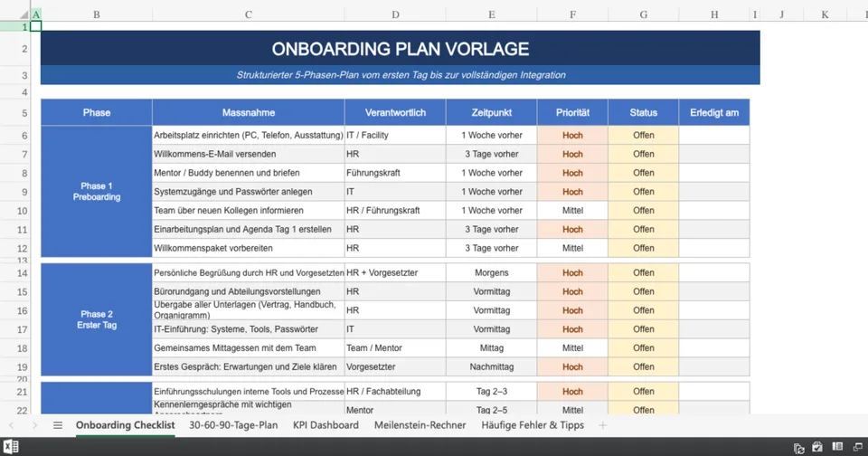Select column E header

pyautogui.click(x=492, y=15)
